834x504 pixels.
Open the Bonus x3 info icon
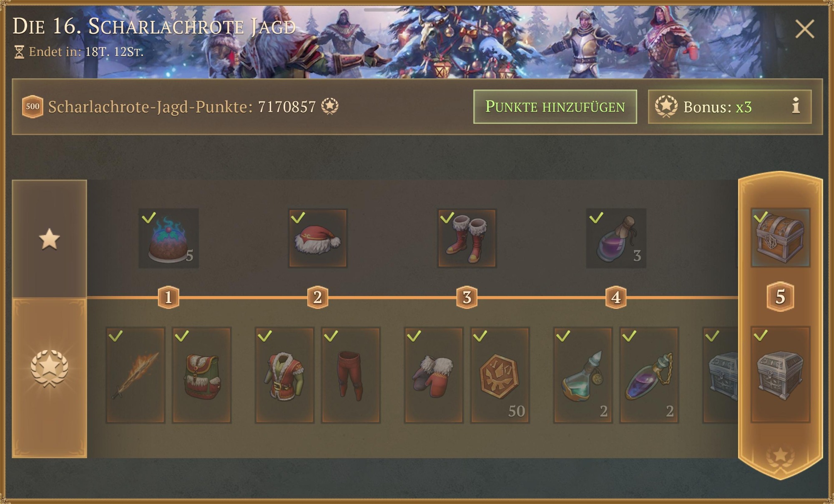[796, 106]
